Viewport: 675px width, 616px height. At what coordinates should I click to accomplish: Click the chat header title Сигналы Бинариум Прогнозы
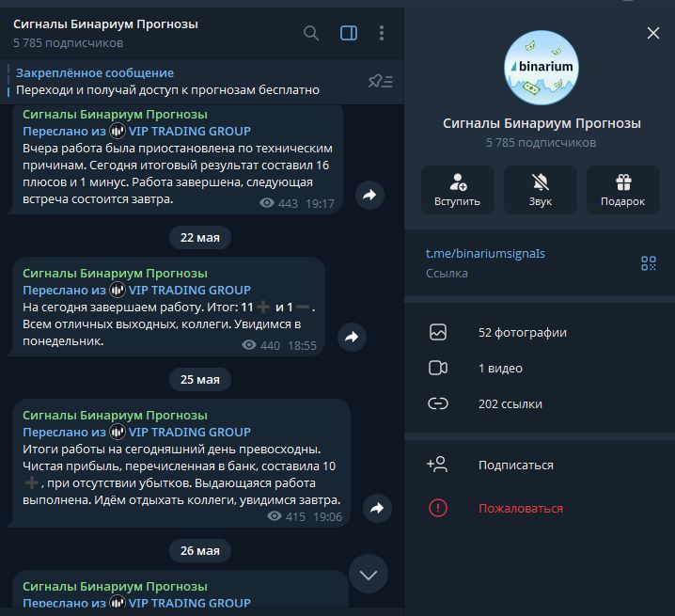coord(105,24)
